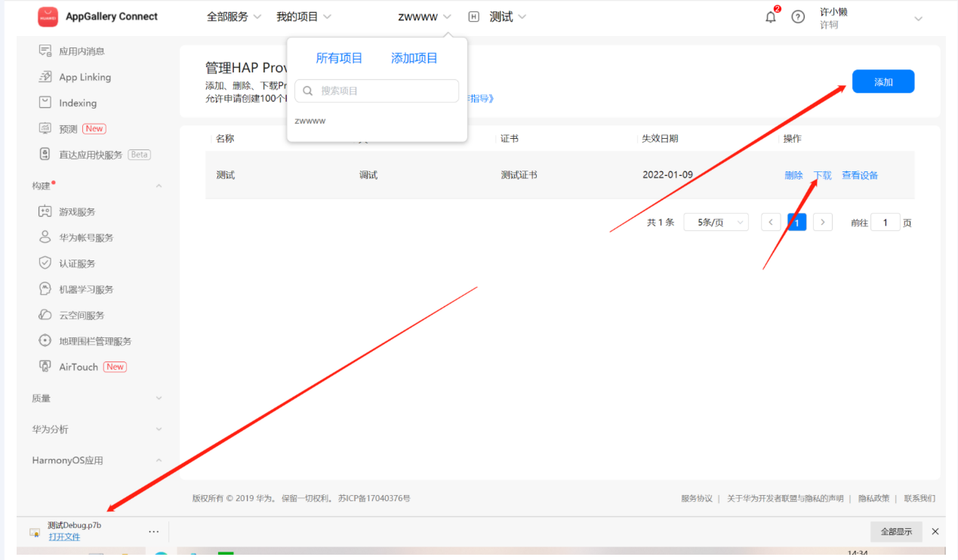Expand the 华为分析 sidebar section
This screenshot has height=560, width=958.
[159, 429]
